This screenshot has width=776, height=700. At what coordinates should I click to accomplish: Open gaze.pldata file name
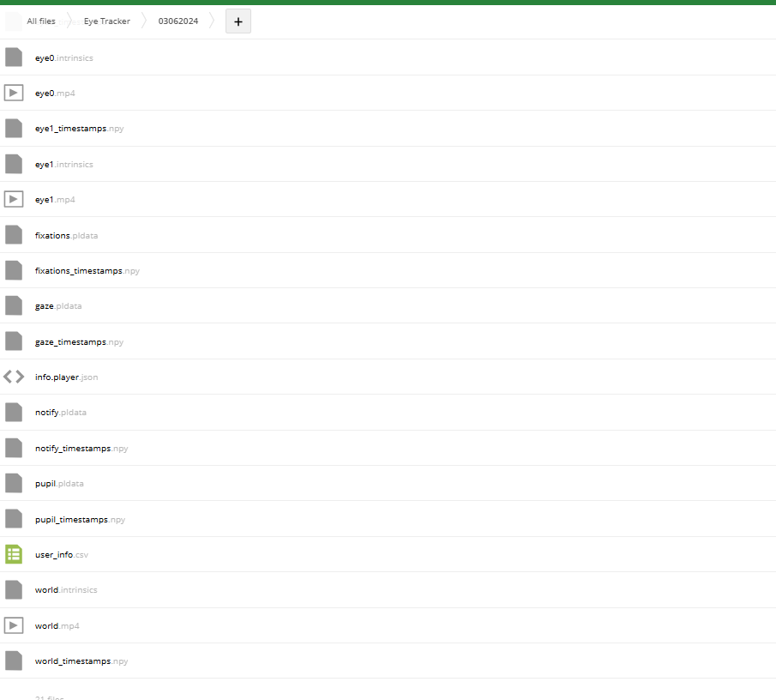(x=58, y=306)
